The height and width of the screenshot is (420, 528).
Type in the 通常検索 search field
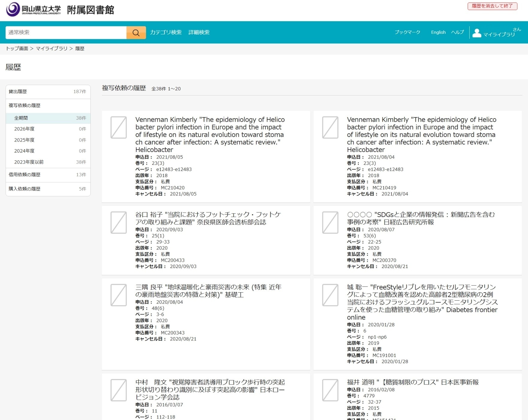coord(66,33)
